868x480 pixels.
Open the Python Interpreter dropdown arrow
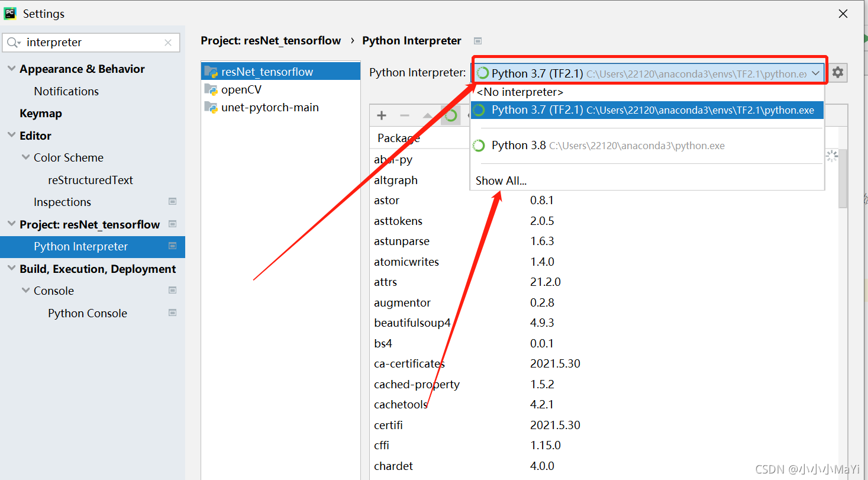[x=816, y=73]
